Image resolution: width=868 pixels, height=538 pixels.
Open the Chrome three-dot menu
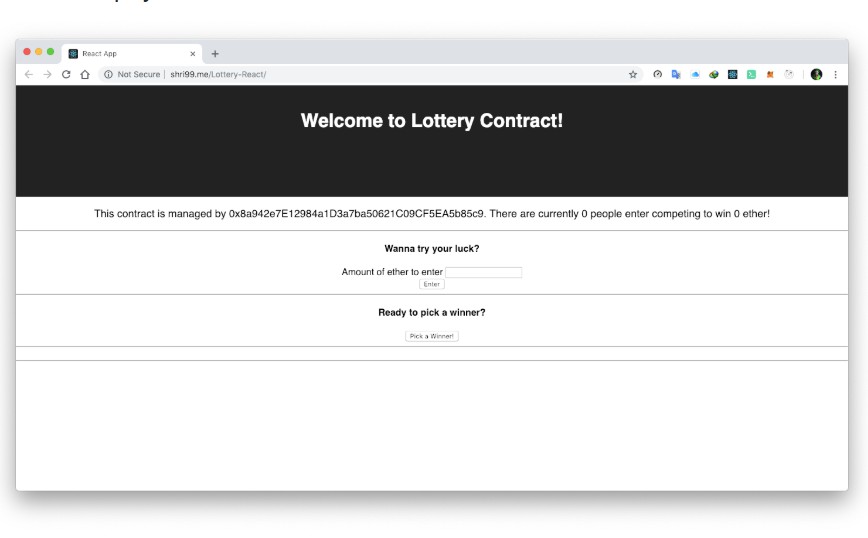(836, 74)
